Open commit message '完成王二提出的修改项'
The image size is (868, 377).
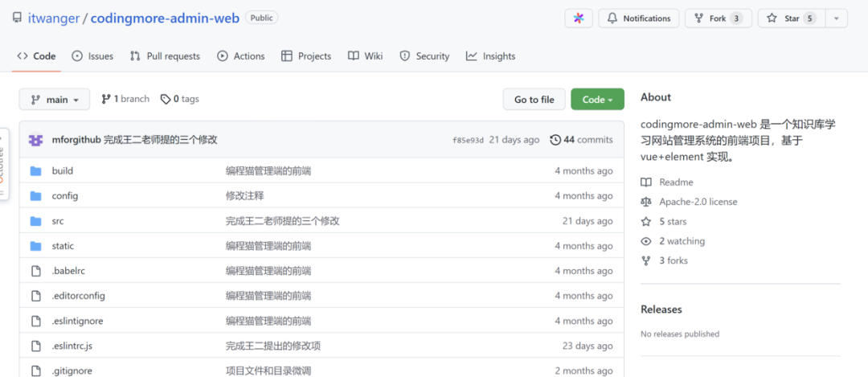click(273, 346)
